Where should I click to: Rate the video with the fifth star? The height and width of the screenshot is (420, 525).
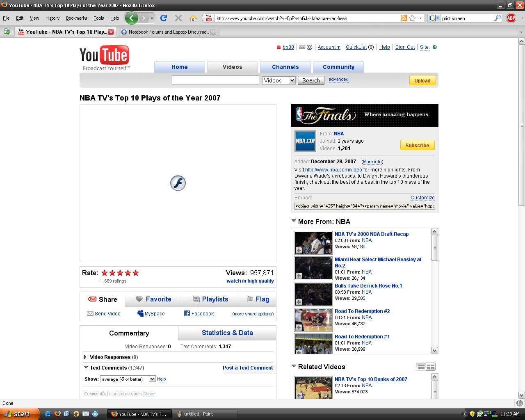(136, 273)
